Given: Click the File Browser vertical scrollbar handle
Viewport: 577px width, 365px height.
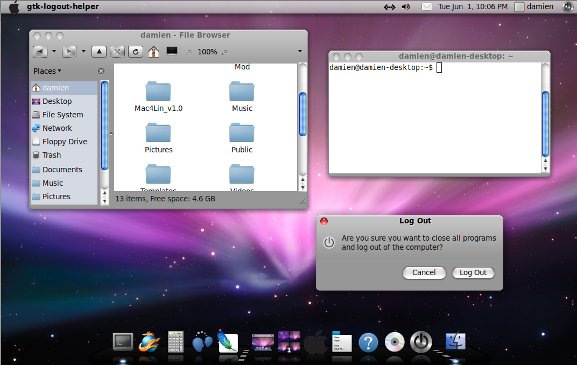Looking at the screenshot, I should click(302, 114).
